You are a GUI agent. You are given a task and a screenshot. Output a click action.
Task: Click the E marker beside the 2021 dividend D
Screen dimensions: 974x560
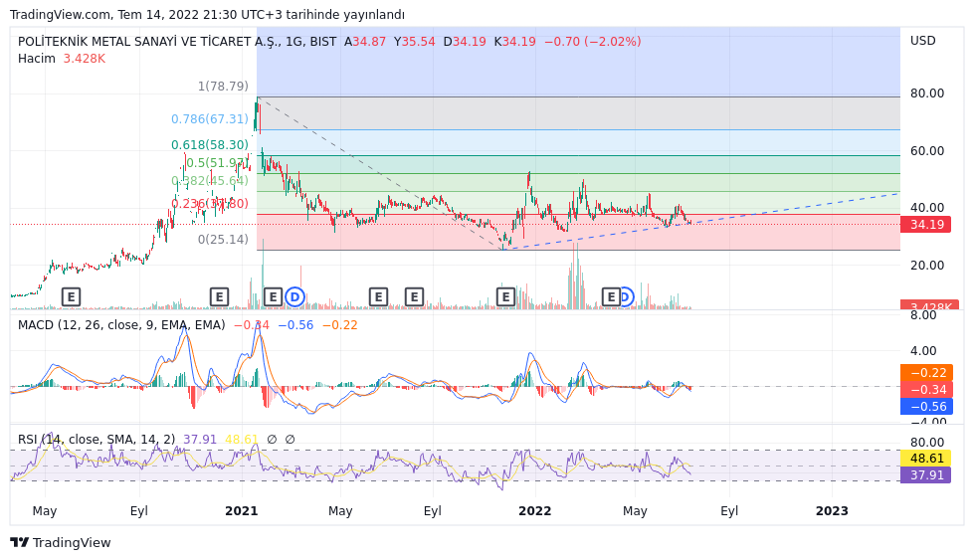click(273, 297)
